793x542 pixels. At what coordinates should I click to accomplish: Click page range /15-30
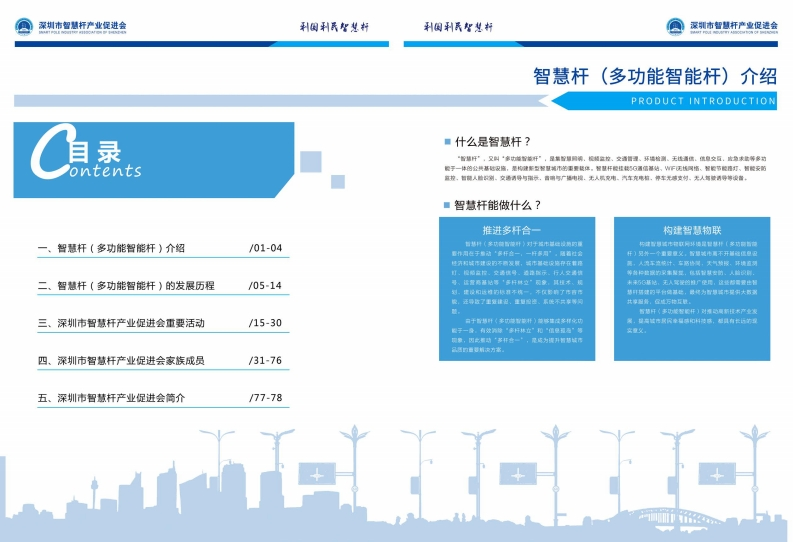266,323
